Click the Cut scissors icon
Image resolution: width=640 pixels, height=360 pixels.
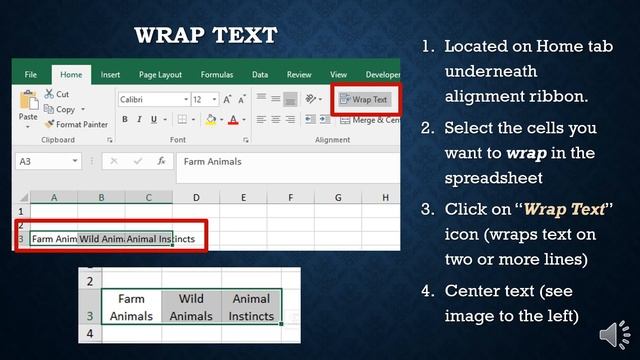[49, 94]
